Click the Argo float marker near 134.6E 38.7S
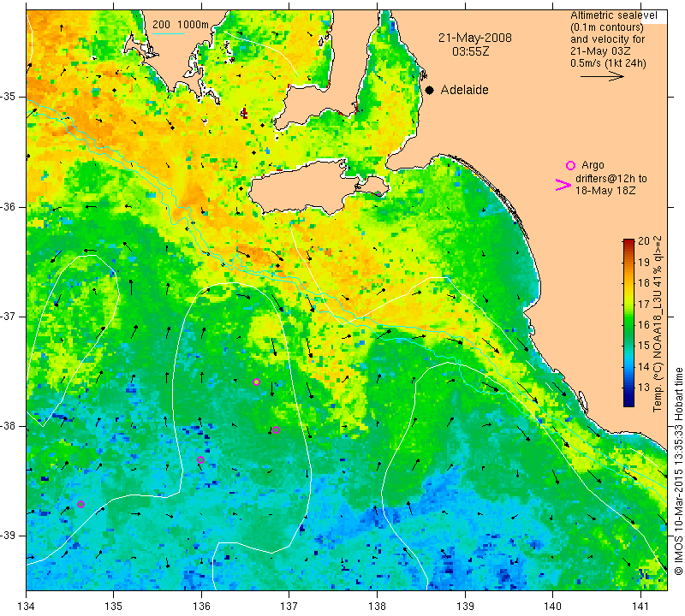This screenshot has width=685, height=616. (80, 504)
